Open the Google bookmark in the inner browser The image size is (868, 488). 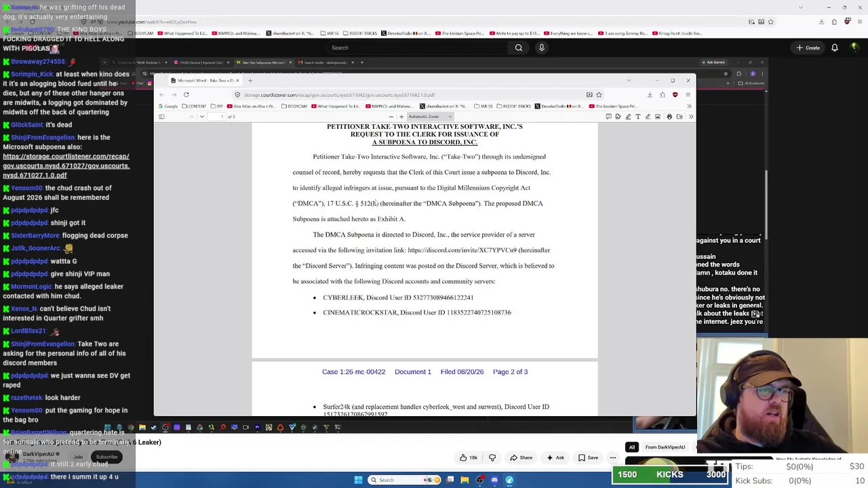(168, 106)
